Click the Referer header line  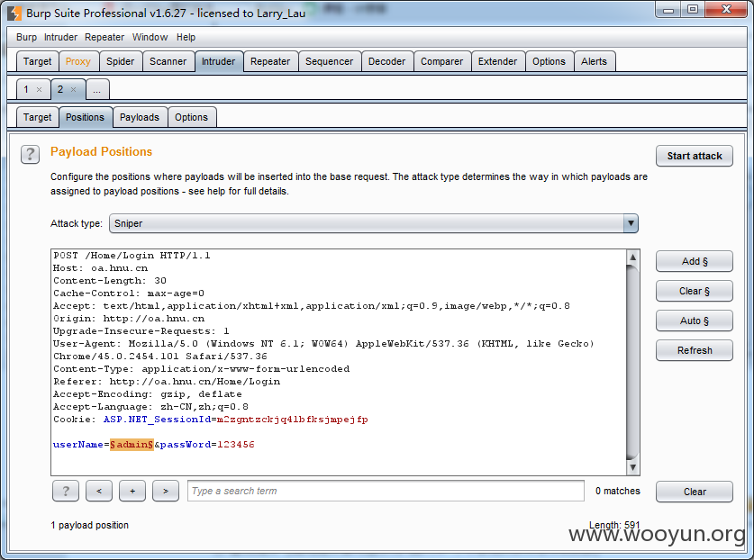(x=167, y=381)
